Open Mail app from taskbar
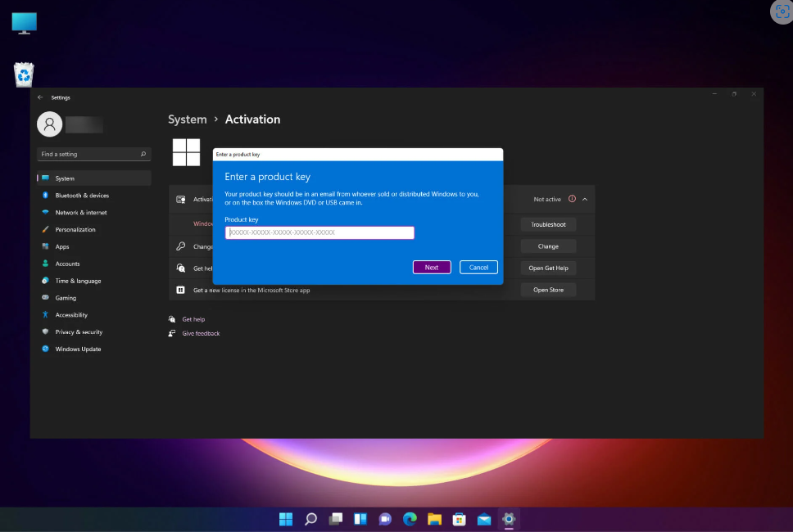The width and height of the screenshot is (793, 532). tap(484, 519)
